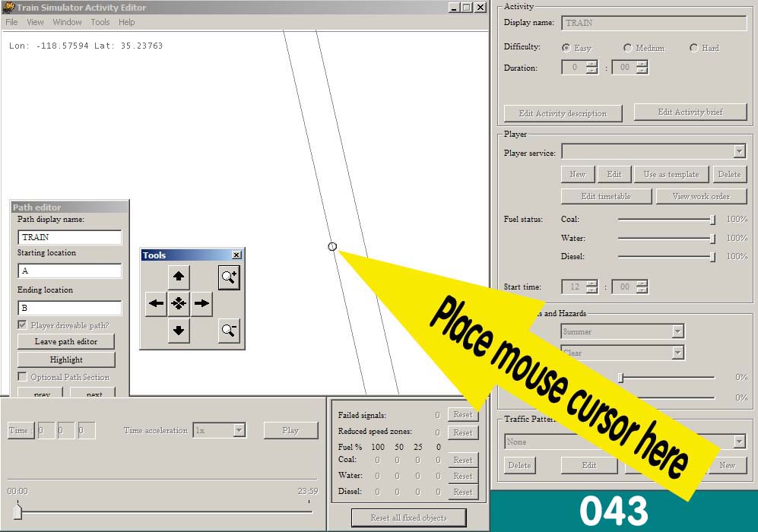Click Use as template button
This screenshot has width=758, height=532.
click(671, 175)
